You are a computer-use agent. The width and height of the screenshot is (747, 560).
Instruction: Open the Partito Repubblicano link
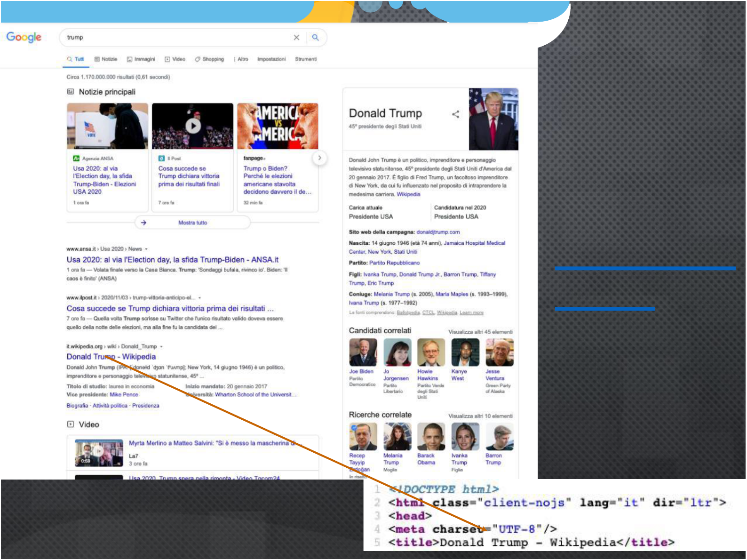(394, 263)
